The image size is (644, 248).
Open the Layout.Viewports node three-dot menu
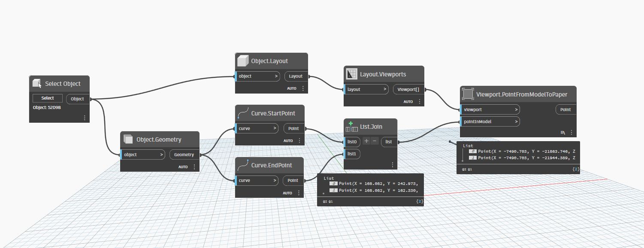point(420,102)
